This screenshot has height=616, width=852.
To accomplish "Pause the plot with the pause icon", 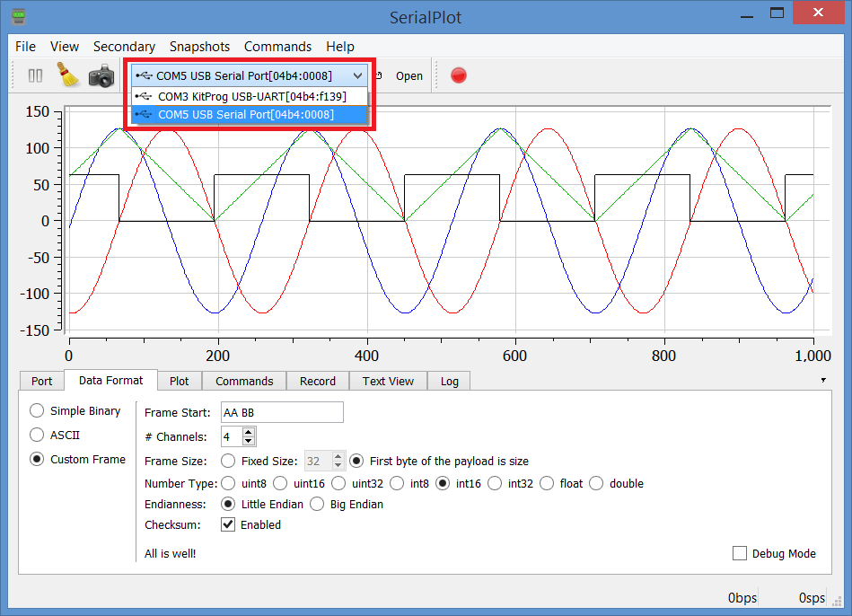I will point(34,75).
